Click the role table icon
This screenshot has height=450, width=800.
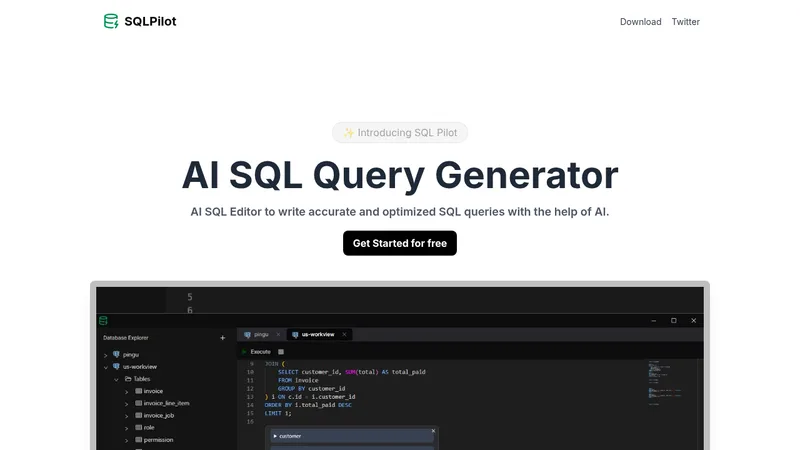click(138, 428)
